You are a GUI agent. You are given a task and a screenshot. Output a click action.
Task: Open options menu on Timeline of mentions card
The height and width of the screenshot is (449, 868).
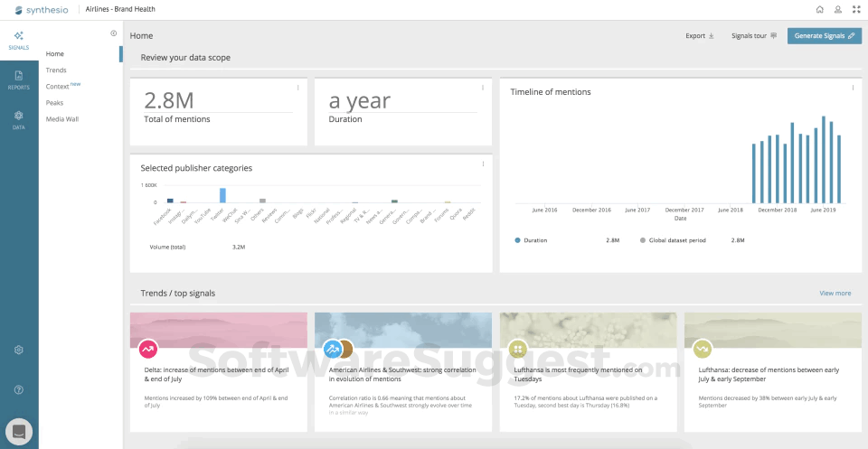853,88
